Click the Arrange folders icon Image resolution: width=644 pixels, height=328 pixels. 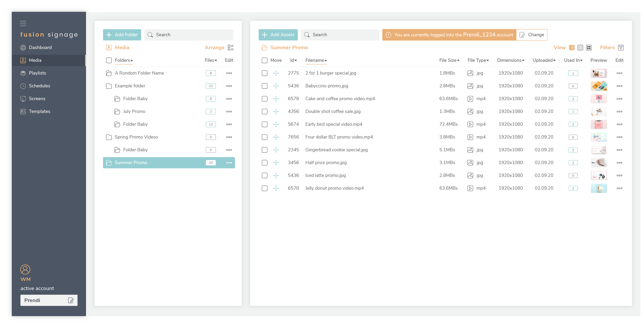230,48
